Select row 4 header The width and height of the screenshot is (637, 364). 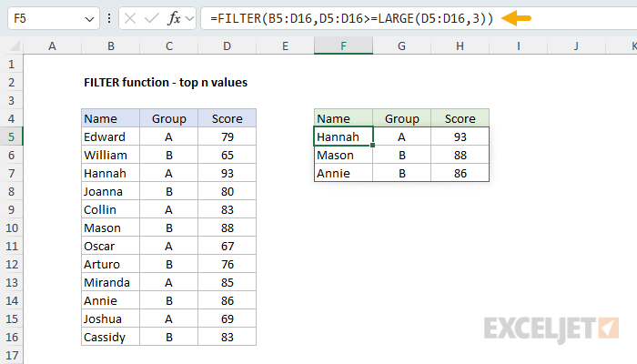point(11,118)
